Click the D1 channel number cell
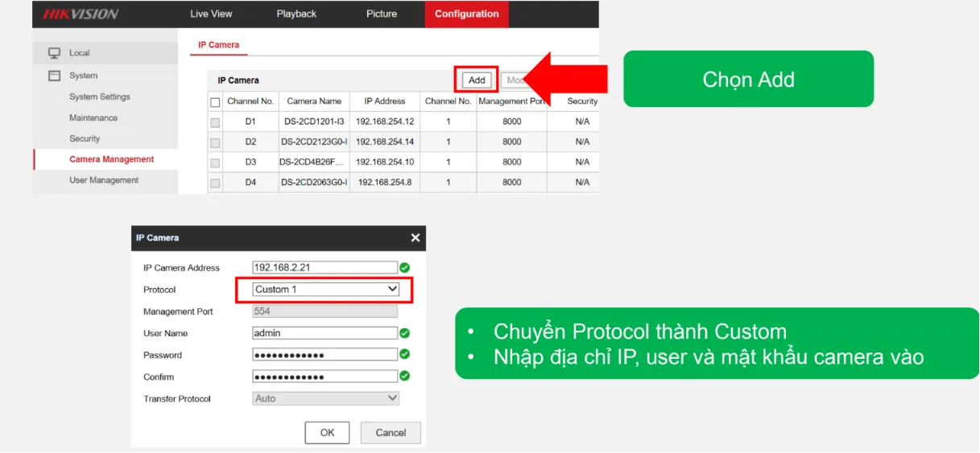The height and width of the screenshot is (453, 980). pos(250,121)
